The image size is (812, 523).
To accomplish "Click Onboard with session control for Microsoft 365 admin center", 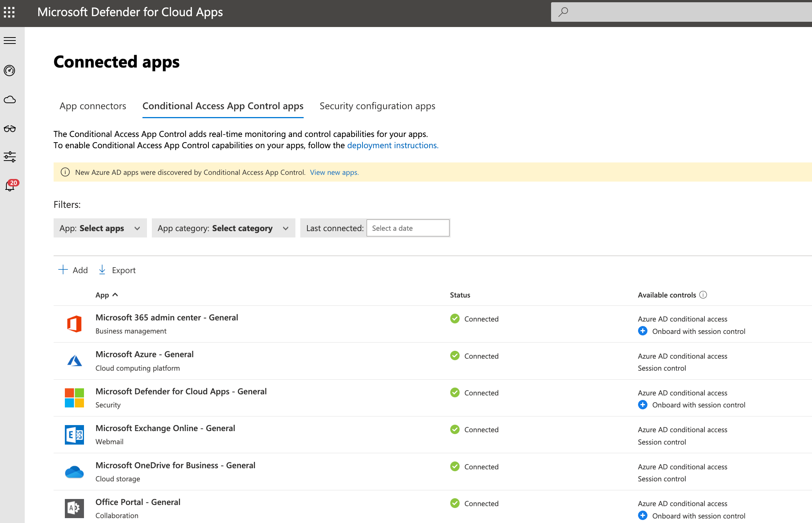I will (x=698, y=331).
